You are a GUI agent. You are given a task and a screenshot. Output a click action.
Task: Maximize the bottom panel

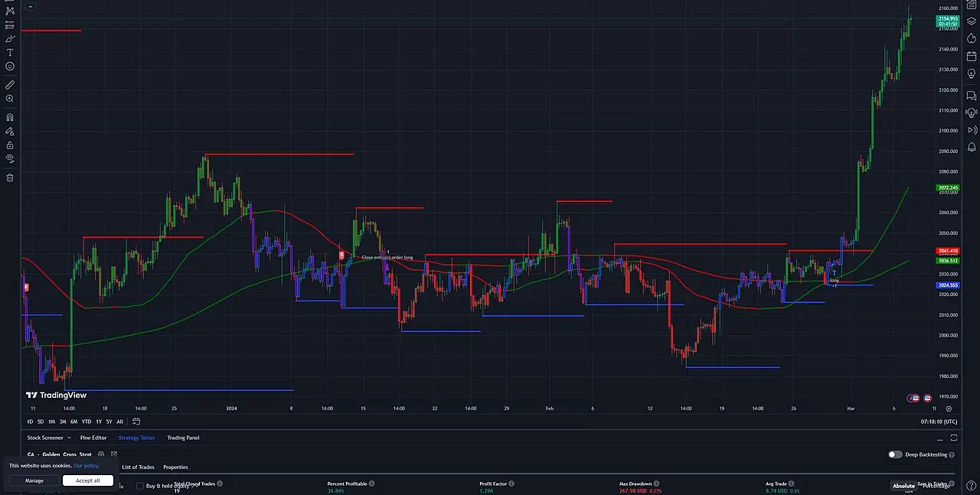click(954, 438)
